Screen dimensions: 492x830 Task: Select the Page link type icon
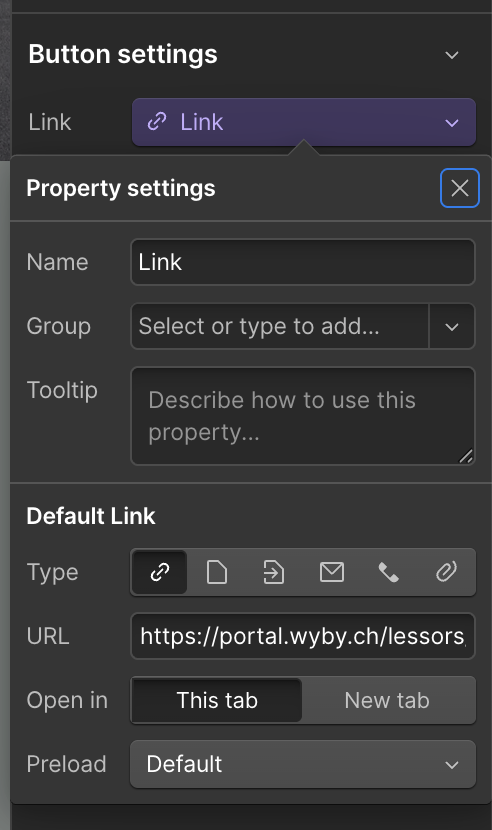[217, 572]
